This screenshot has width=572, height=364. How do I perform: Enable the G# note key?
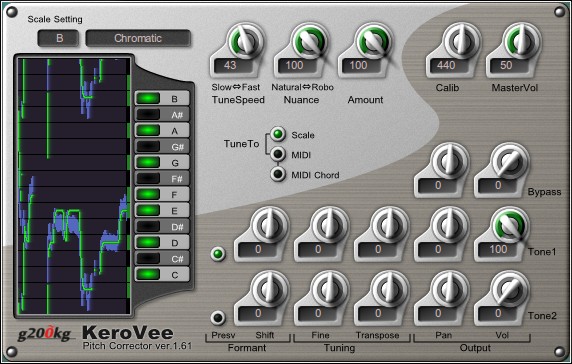point(162,147)
